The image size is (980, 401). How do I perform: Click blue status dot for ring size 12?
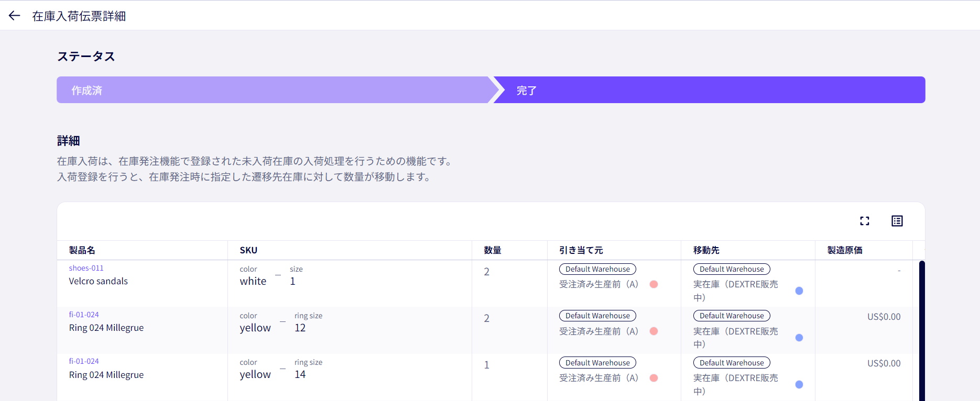pyautogui.click(x=799, y=338)
